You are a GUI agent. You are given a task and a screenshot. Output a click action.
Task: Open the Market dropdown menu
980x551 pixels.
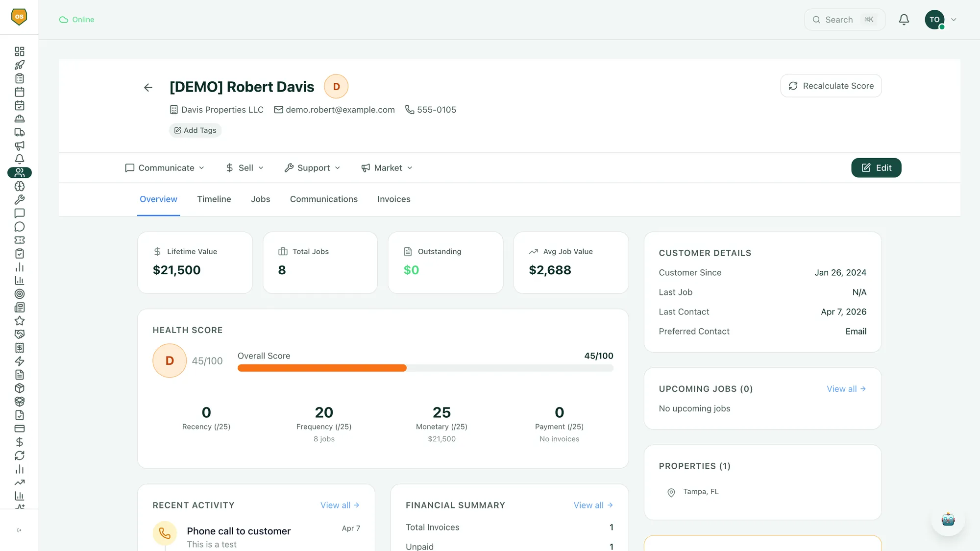[x=387, y=168]
